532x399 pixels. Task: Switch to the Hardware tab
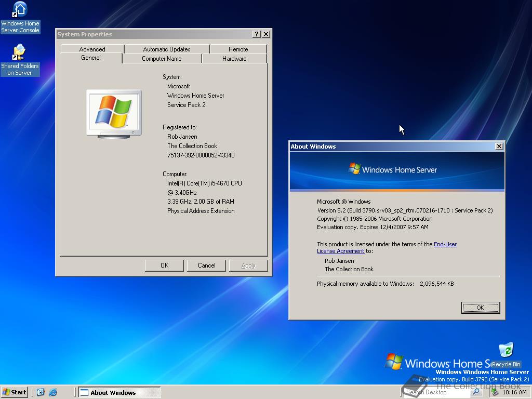click(234, 59)
